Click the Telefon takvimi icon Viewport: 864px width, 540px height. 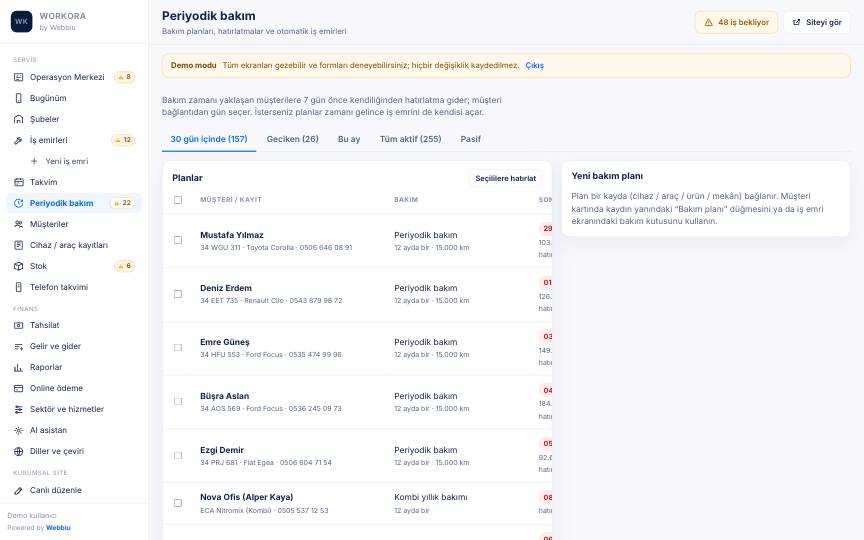pyautogui.click(x=18, y=287)
